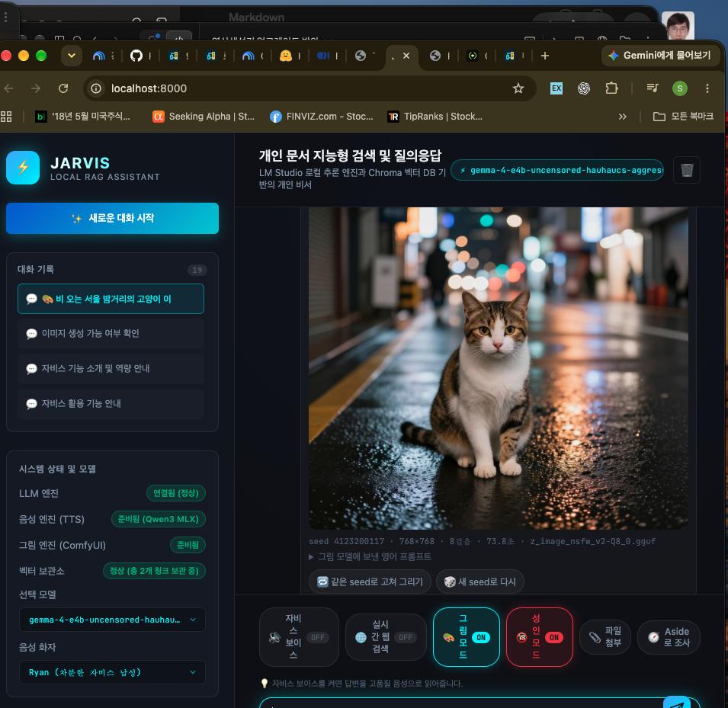The width and height of the screenshot is (728, 708).
Task: Open the chat '자비스 기능 소개 및 역량 안내'
Action: (111, 369)
